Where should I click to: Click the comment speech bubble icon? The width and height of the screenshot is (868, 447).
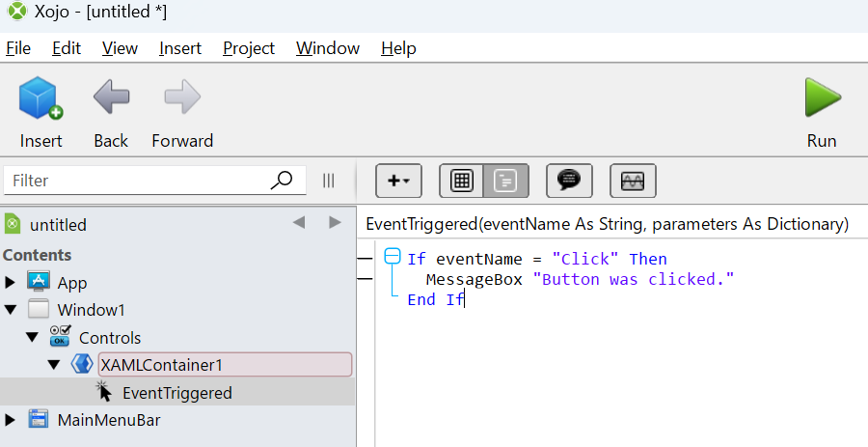click(569, 181)
